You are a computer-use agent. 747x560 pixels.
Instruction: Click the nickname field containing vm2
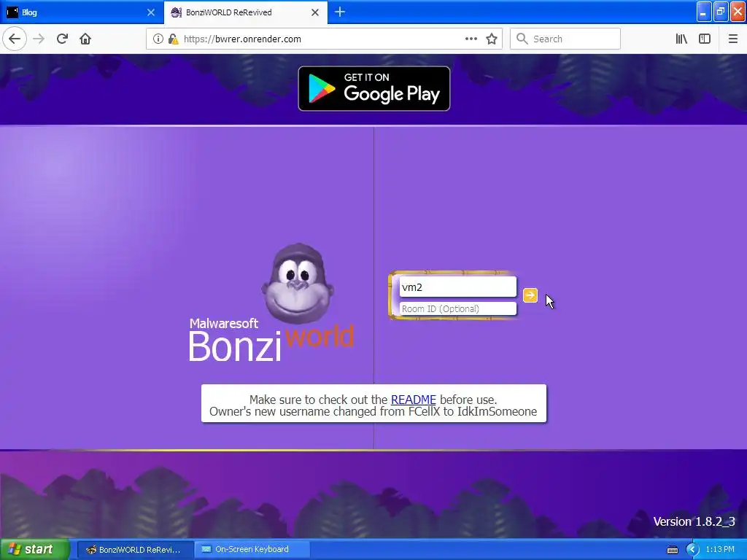coord(457,287)
